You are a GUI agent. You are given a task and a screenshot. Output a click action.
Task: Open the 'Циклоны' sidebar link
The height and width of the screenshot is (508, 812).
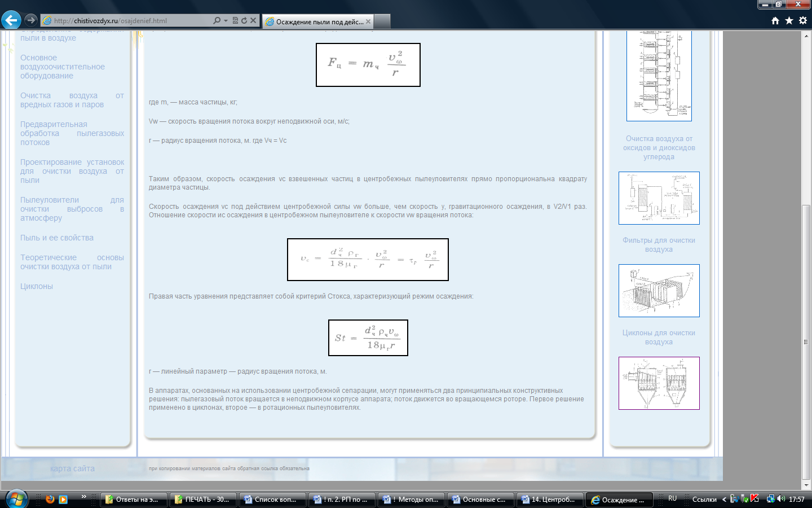pos(37,286)
